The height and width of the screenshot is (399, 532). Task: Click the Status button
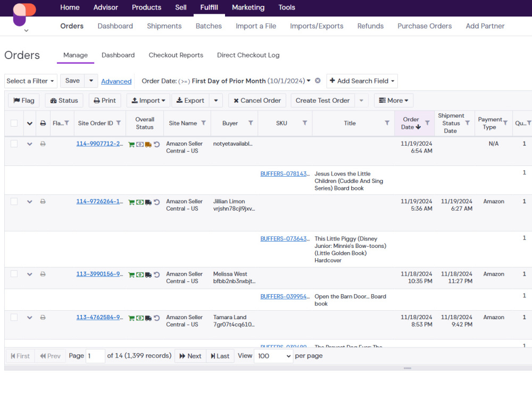point(64,101)
